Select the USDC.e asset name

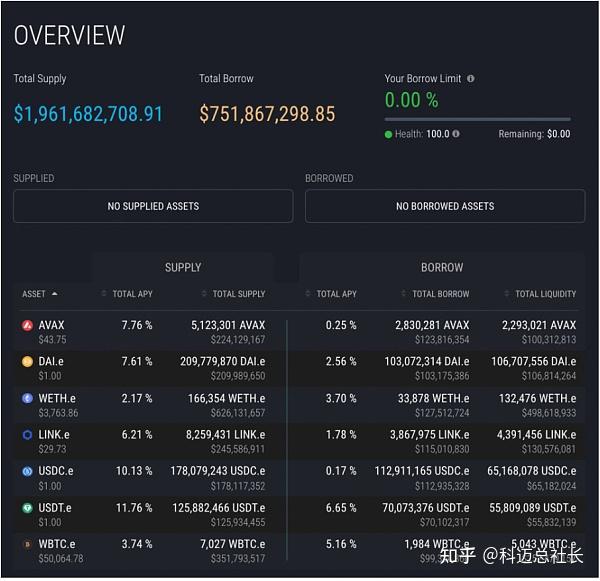coord(56,471)
